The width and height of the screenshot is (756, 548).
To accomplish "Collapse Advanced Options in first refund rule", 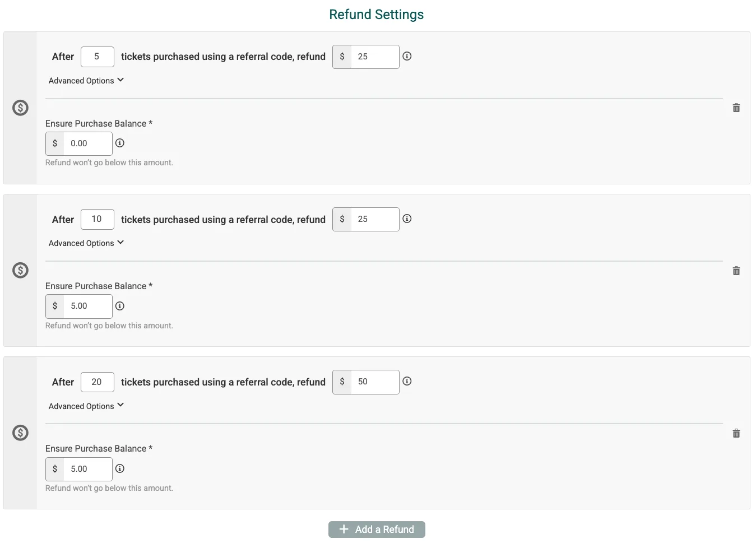I will pos(86,80).
